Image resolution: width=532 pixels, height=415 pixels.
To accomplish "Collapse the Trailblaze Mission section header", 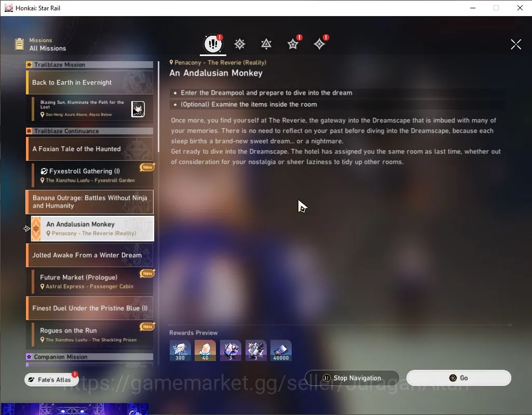I will point(90,65).
